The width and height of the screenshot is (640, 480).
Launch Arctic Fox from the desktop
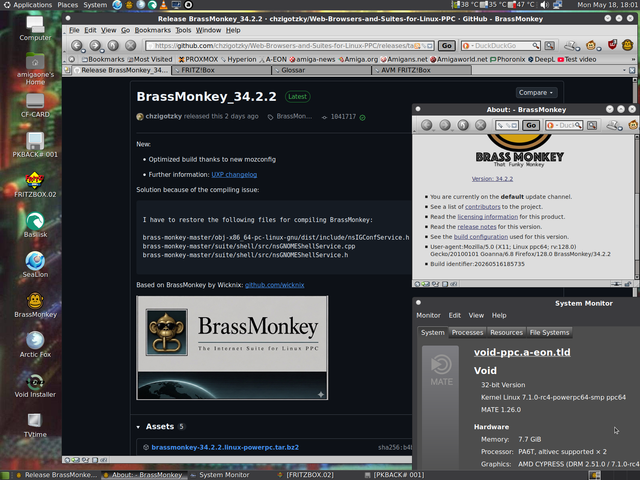click(x=35, y=345)
